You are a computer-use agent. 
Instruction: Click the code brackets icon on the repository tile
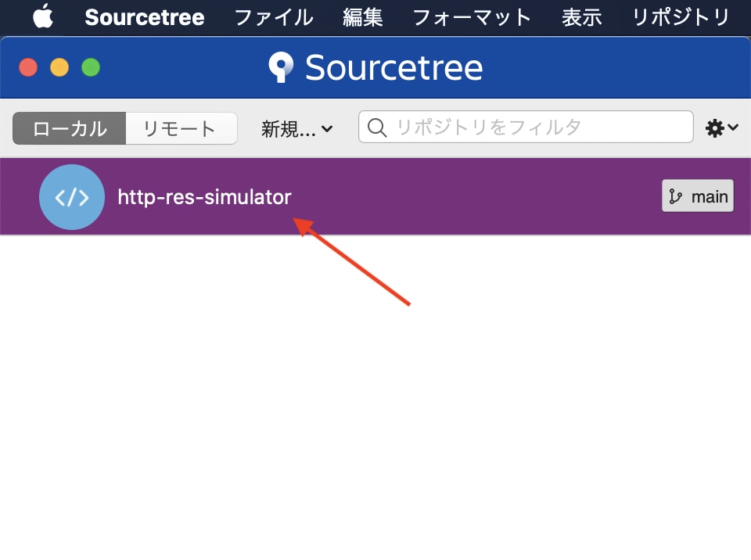71,197
